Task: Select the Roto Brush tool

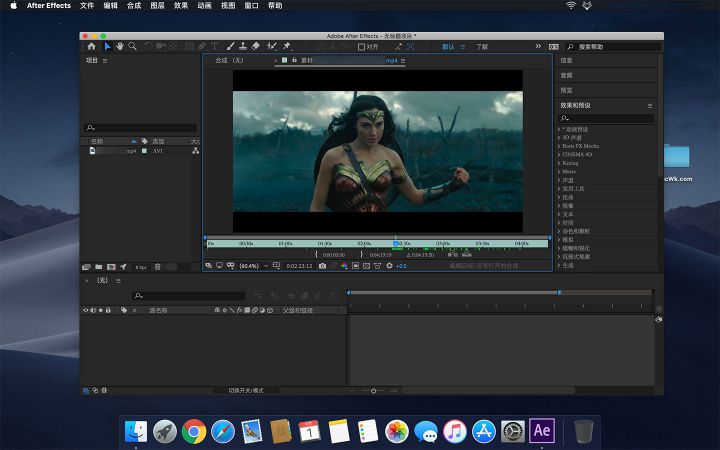Action: click(x=272, y=46)
